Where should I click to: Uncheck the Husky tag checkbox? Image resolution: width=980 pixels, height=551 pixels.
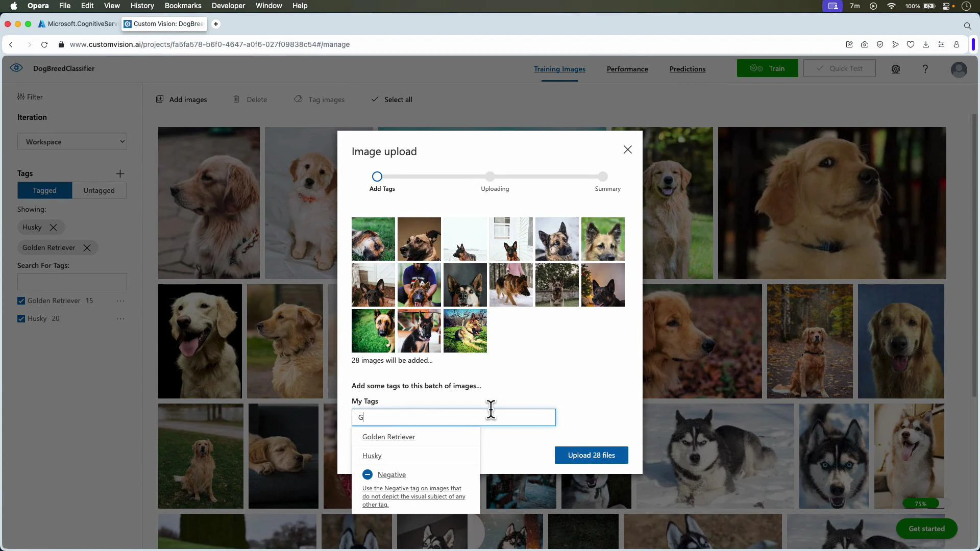21,319
